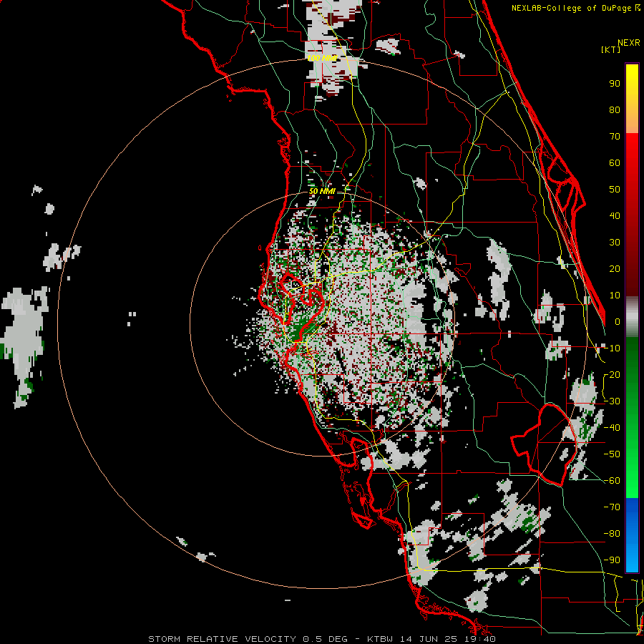This screenshot has height=644, width=644.
Task: Pick the blue band at the color bar bottom
Action: 632,535
